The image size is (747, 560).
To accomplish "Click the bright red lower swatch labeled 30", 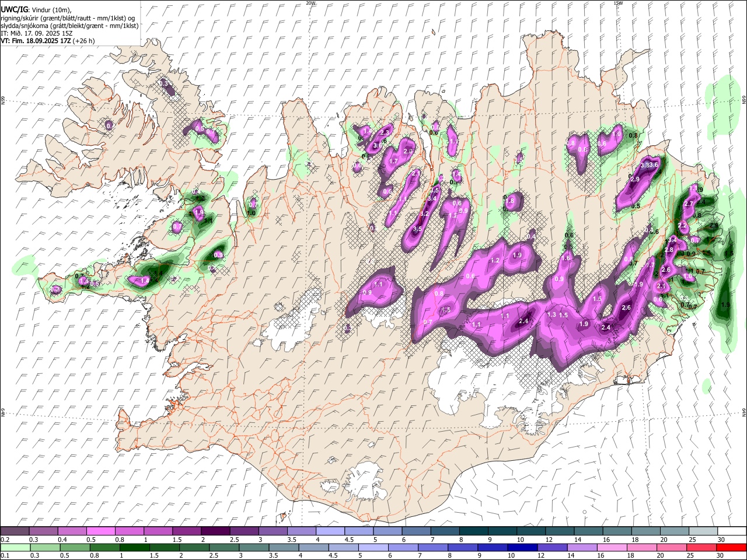I will coord(731,547).
